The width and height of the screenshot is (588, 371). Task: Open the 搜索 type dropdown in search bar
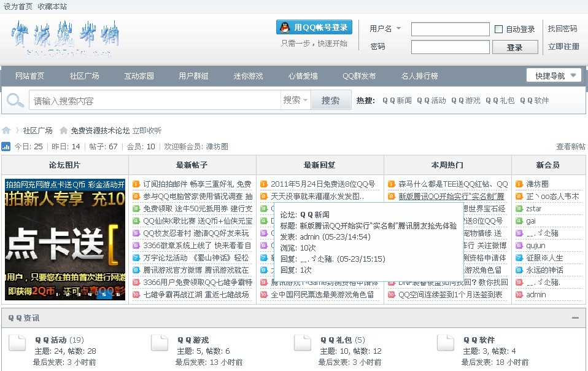pyautogui.click(x=295, y=100)
